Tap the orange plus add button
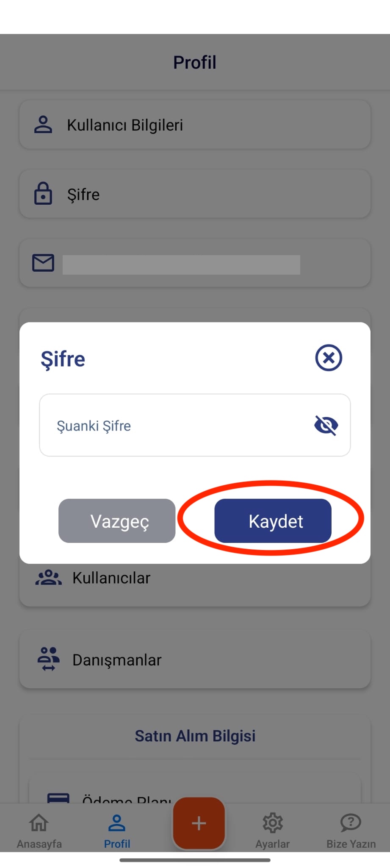Screen dimensions: 390x868 [x=199, y=823]
